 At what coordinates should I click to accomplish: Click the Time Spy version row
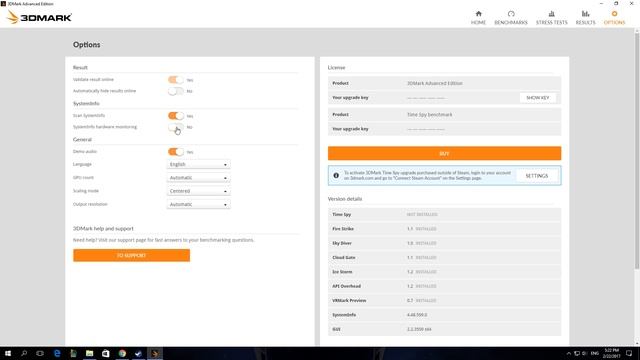point(444,214)
